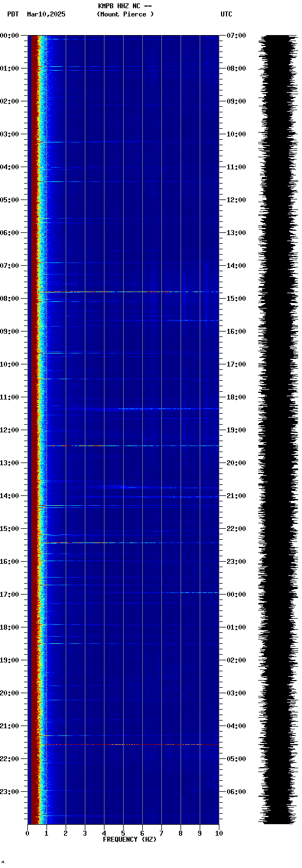302x868 pixels.
Task: Click the 05:00 label on the PDT axis
Action: click(9, 200)
